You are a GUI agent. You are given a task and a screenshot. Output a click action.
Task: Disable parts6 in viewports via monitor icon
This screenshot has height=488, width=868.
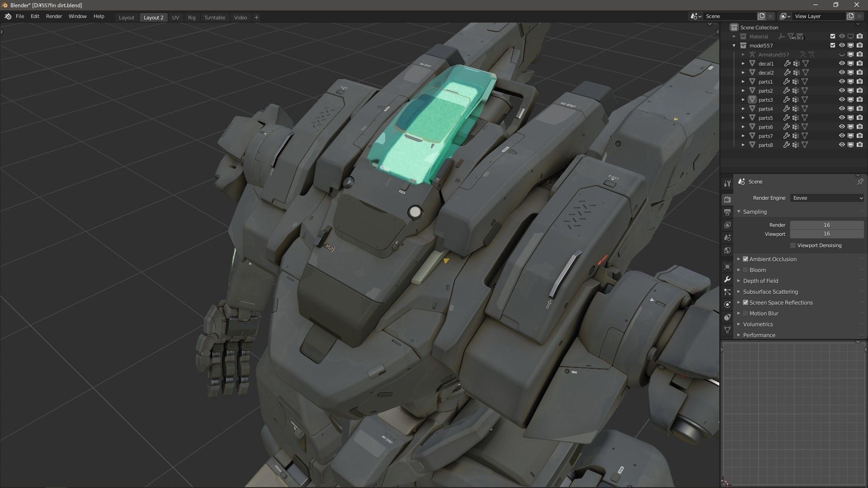(850, 127)
